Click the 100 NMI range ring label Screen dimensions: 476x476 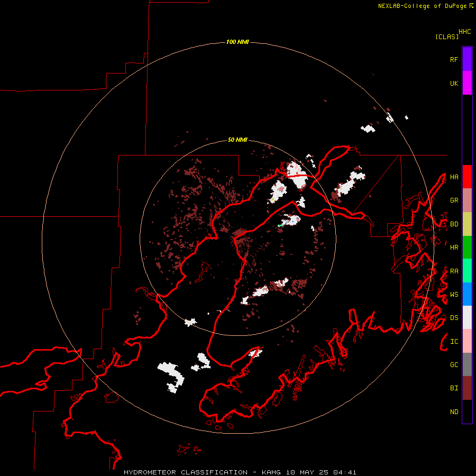tap(237, 42)
